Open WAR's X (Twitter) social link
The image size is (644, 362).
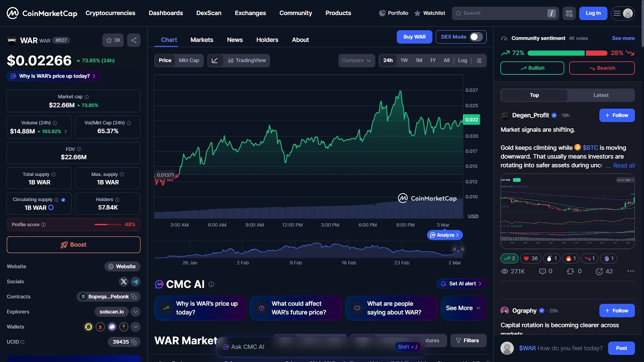124,282
